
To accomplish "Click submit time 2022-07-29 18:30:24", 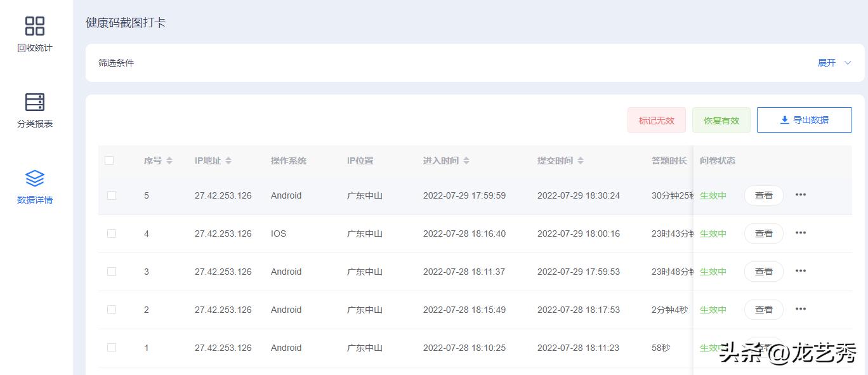I will [x=579, y=195].
